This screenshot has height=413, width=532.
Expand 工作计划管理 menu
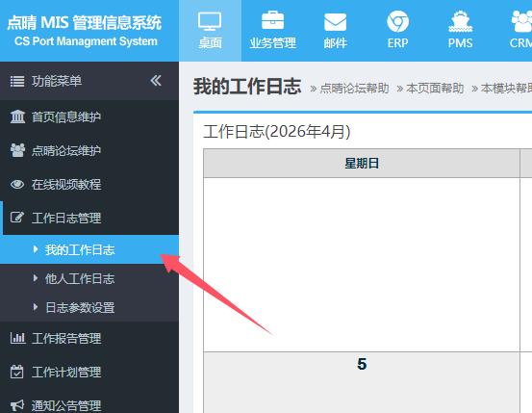(89, 372)
